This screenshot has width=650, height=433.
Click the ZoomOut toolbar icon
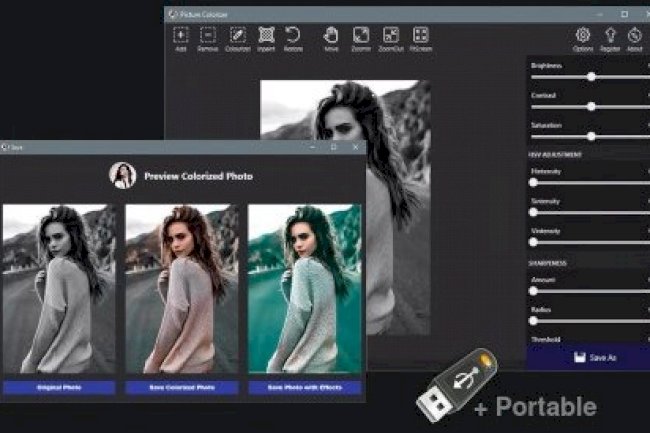click(x=390, y=36)
